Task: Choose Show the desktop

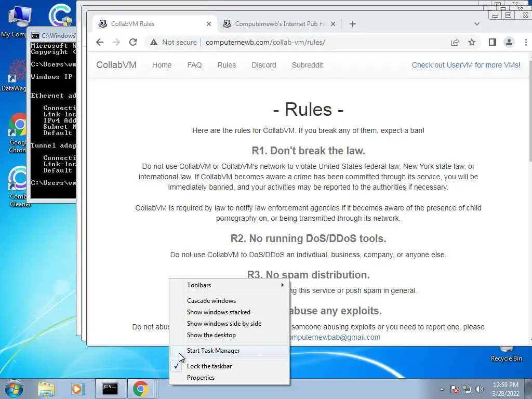Action: click(229, 335)
